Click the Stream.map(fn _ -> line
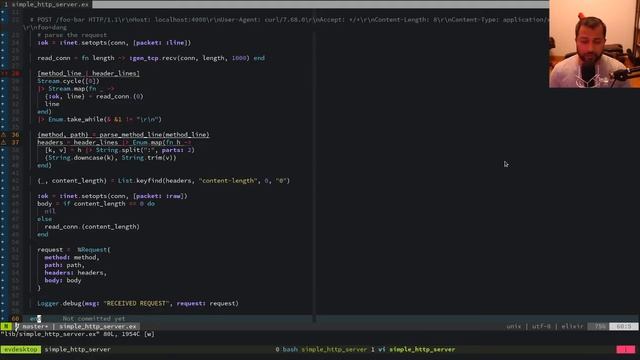Screen dimensions: 640x360 76,89
